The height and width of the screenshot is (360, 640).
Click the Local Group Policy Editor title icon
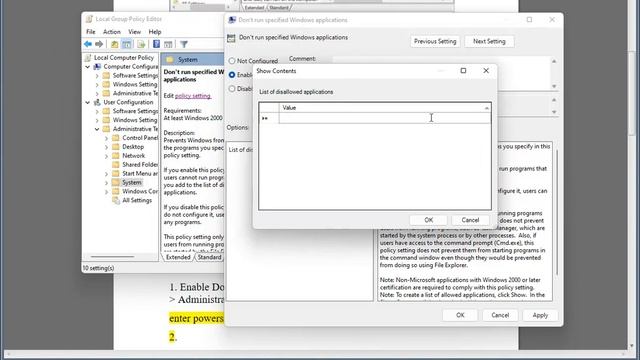tap(89, 19)
